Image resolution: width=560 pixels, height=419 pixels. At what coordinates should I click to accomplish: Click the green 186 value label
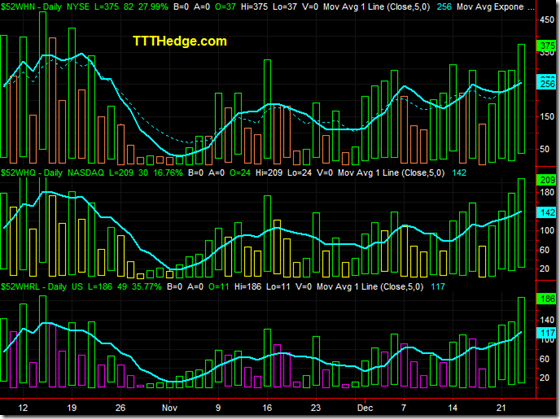click(x=547, y=299)
